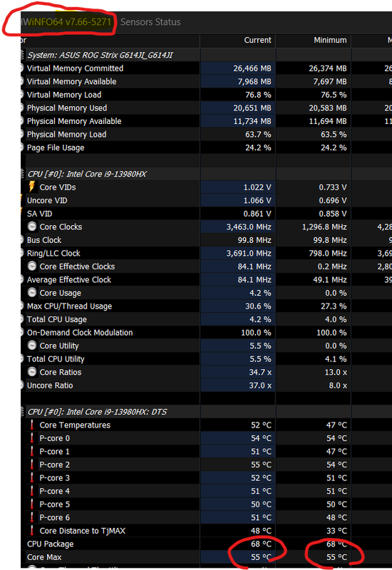392x570 pixels.
Task: Select the Core Temperatures row label
Action: pyautogui.click(x=75, y=425)
